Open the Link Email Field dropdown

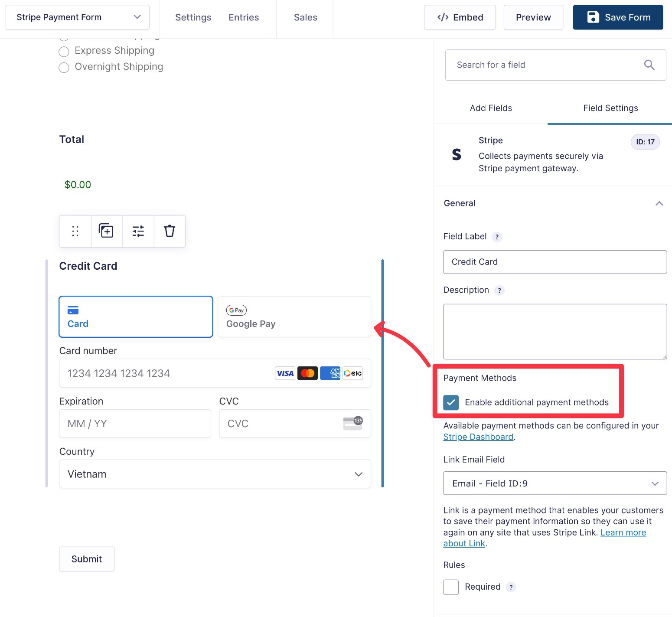click(555, 483)
